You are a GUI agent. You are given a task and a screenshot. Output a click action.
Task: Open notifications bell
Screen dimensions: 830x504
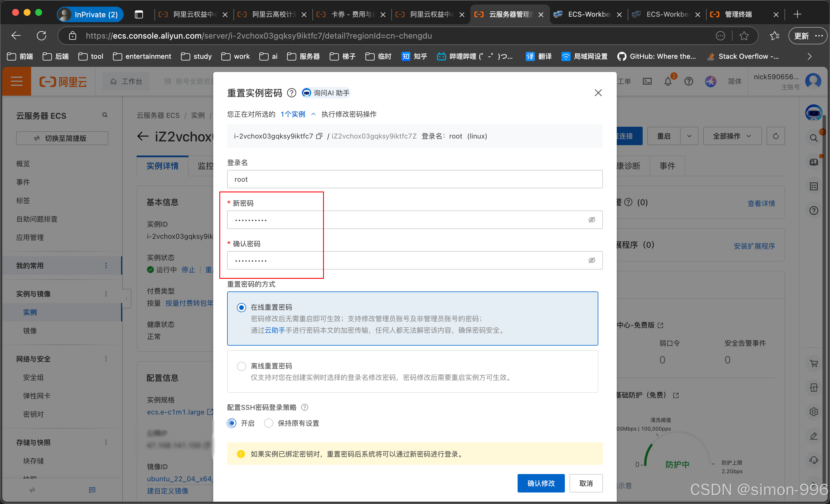point(668,82)
